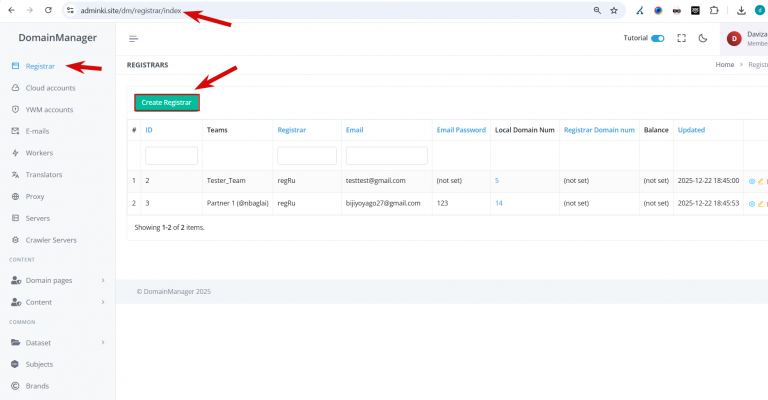Click the browser address bar URL

pyautogui.click(x=131, y=10)
